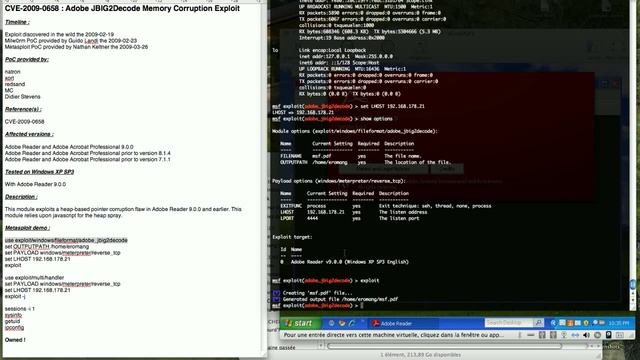Click the 'EXITFUNC process' row in terminal
Screen dimensions: 640x360
(386, 206)
